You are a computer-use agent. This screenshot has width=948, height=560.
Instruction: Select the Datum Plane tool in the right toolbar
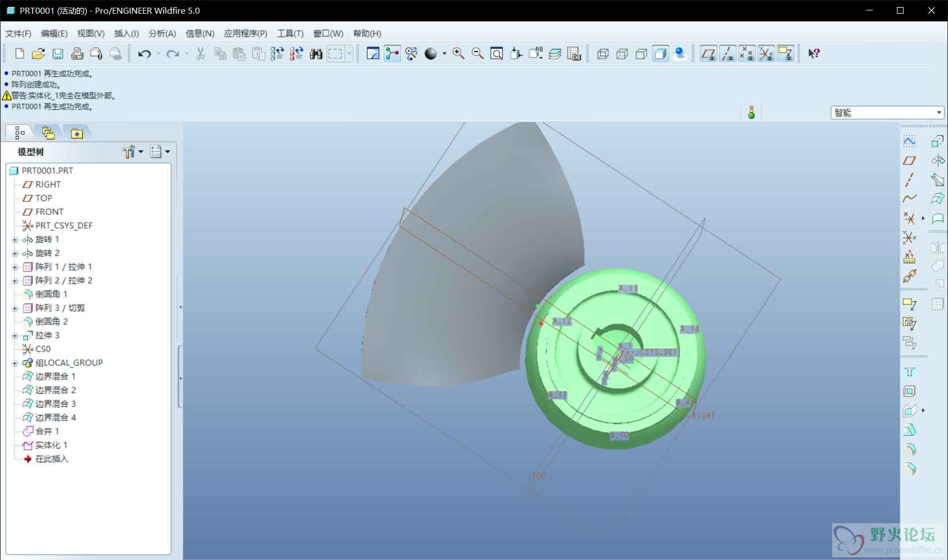(909, 161)
